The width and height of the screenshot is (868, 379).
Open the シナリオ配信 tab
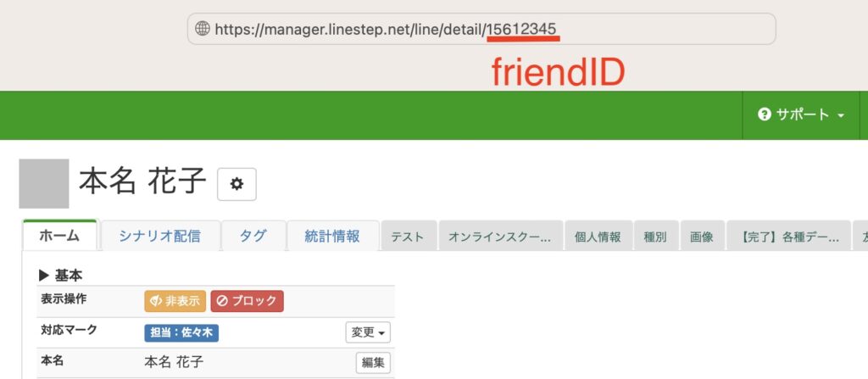(x=160, y=237)
